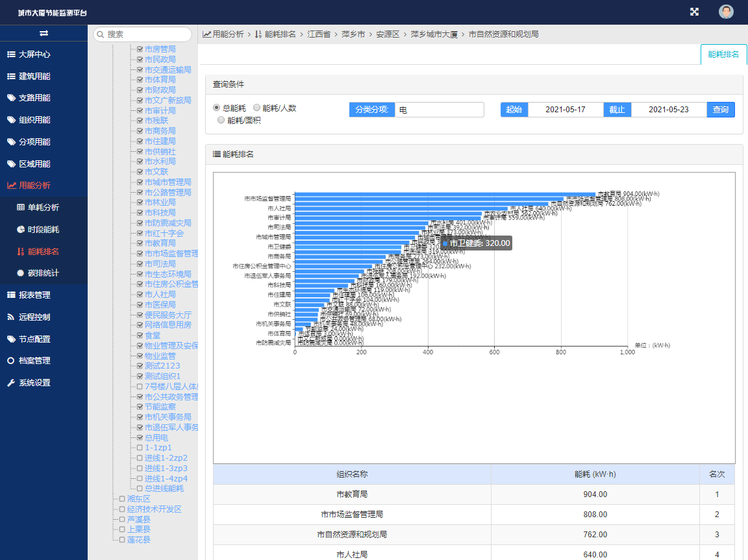
Task: Open 大屏中心 from the sidebar
Action: (34, 55)
